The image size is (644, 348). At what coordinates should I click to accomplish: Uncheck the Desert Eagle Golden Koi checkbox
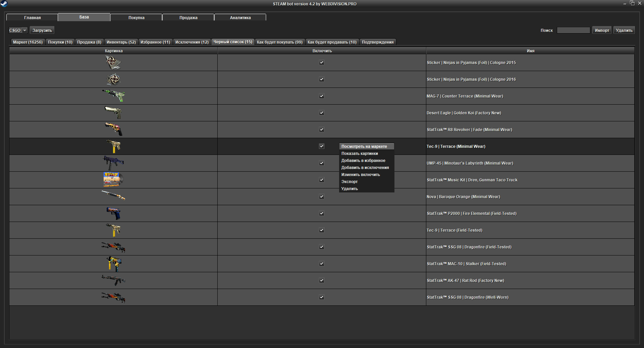coord(322,113)
